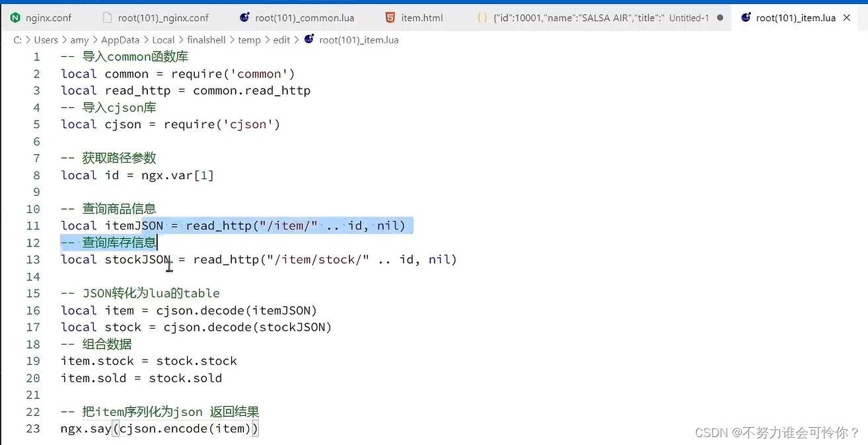Image resolution: width=868 pixels, height=445 pixels.
Task: Open the 'Local' breadcrumb segment
Action: (x=163, y=40)
